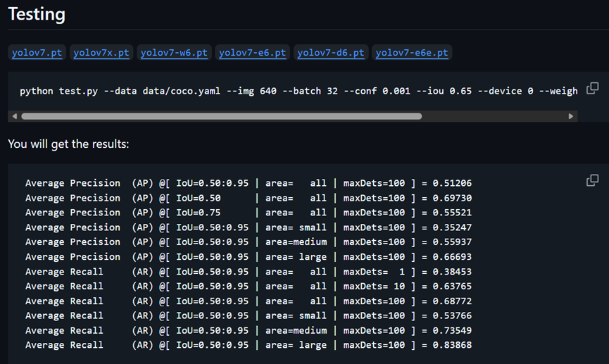This screenshot has height=364, width=609.
Task: Click the python test.py command text
Action: (x=299, y=92)
